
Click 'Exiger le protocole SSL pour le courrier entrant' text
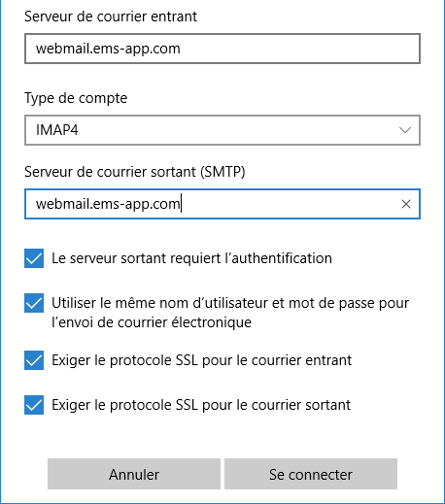pos(201,360)
